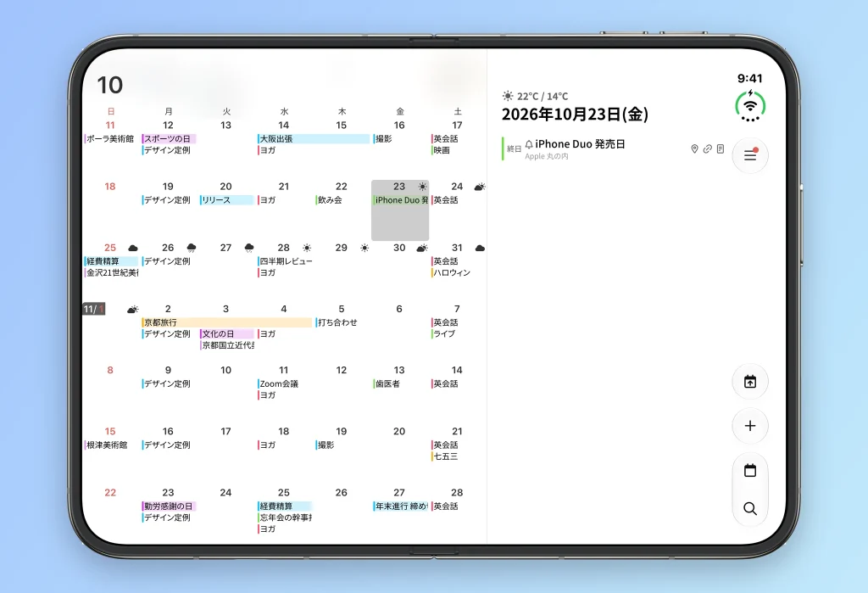Open the 年末進行 締め event
The height and width of the screenshot is (593, 868).
[x=401, y=506]
